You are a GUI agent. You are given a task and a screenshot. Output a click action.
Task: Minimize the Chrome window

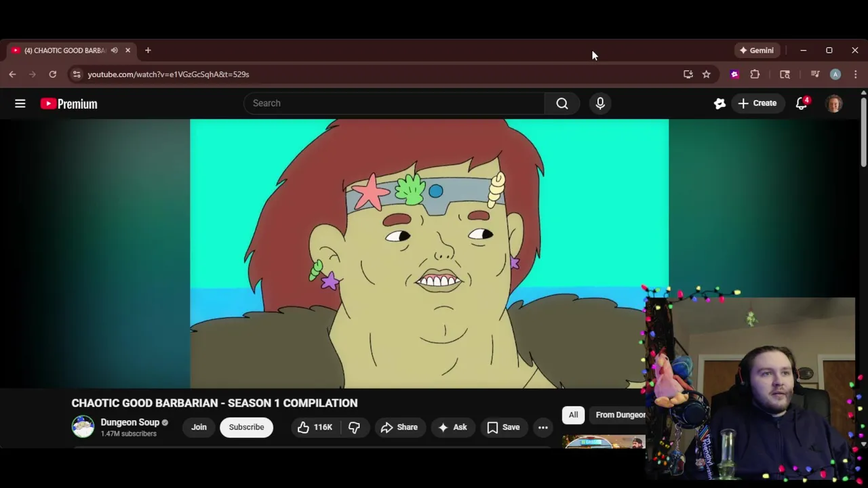[803, 50]
